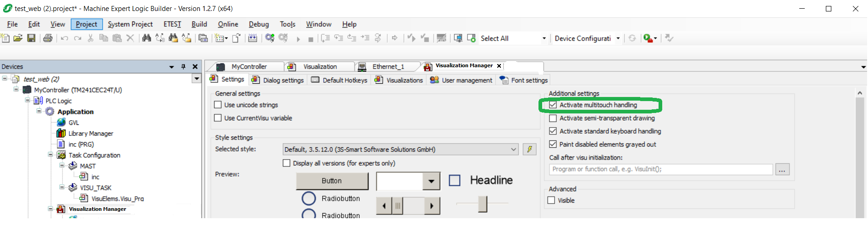The width and height of the screenshot is (868, 236).
Task: Click the Step Into bracket icon
Action: 325,38
